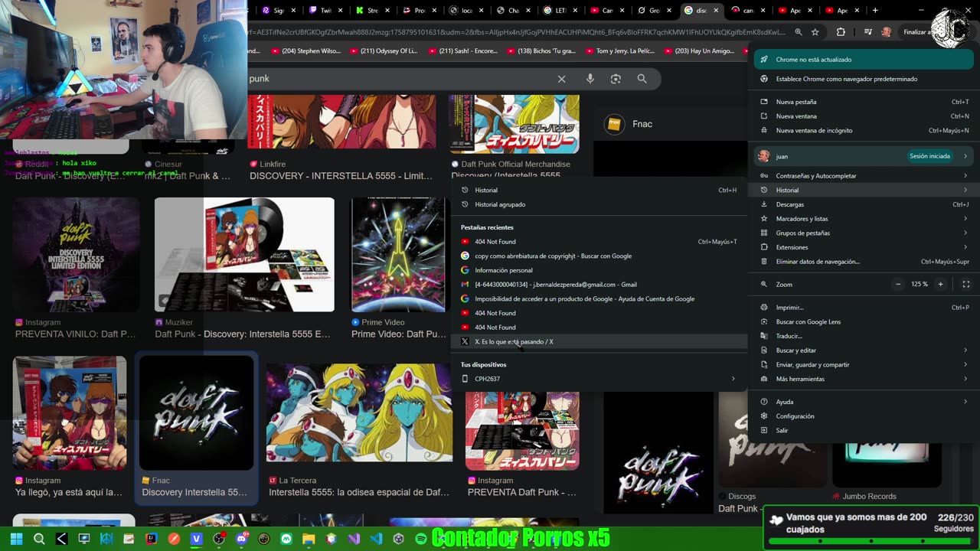Open Descargas from the Chrome menu
The width and height of the screenshot is (980, 551).
864,204
